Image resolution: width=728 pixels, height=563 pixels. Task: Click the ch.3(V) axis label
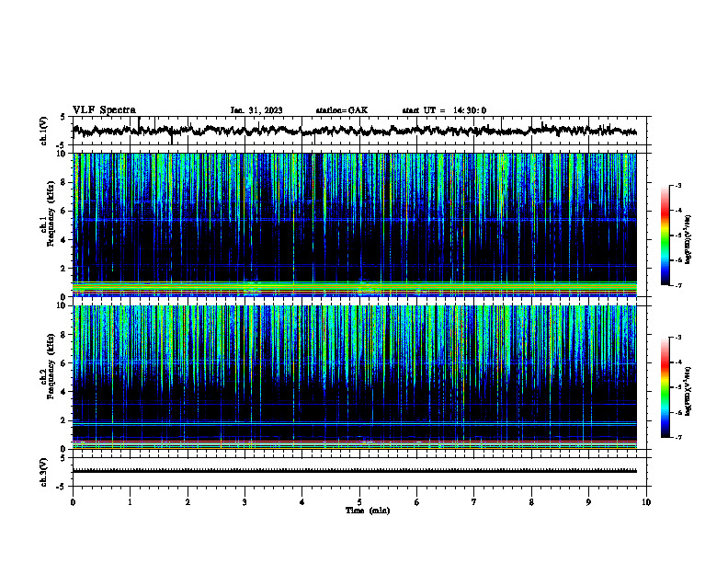pyautogui.click(x=43, y=472)
